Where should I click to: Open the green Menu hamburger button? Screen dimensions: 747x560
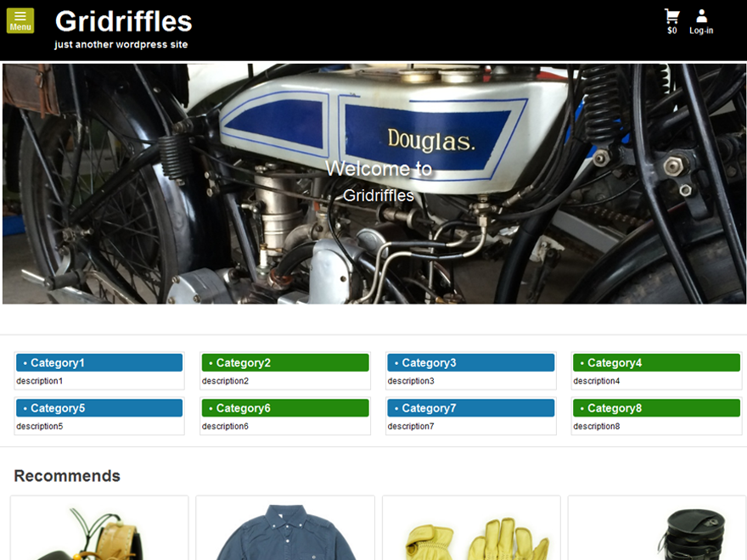(x=20, y=20)
